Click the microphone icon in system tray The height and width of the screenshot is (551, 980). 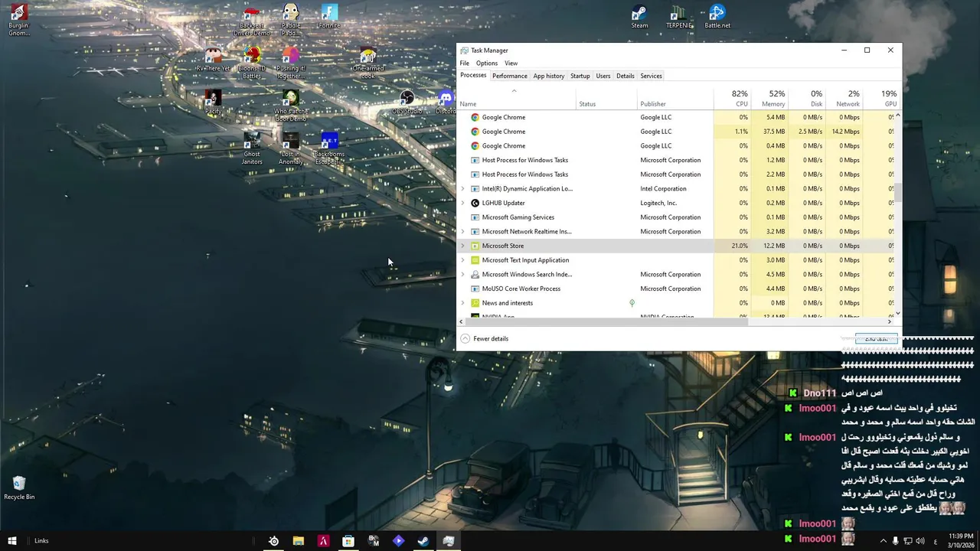896,541
